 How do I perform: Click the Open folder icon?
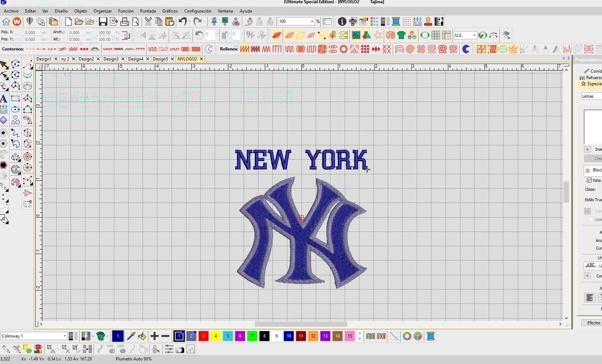(79, 21)
